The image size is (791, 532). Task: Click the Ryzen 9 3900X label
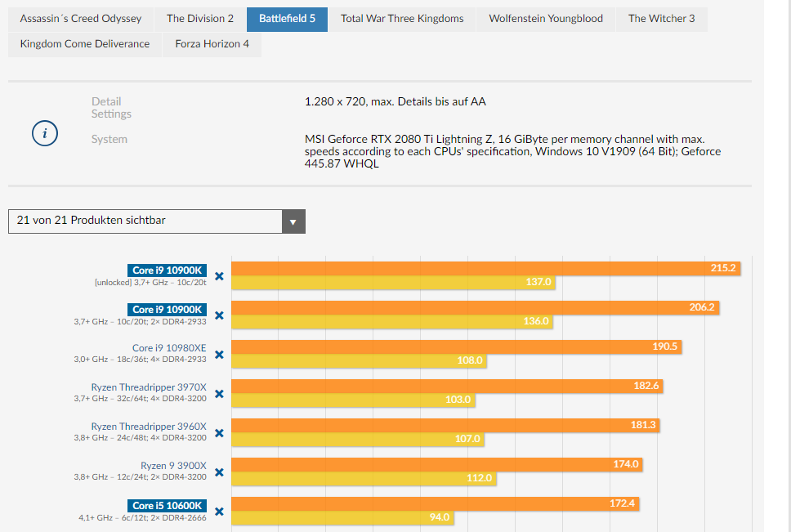173,466
